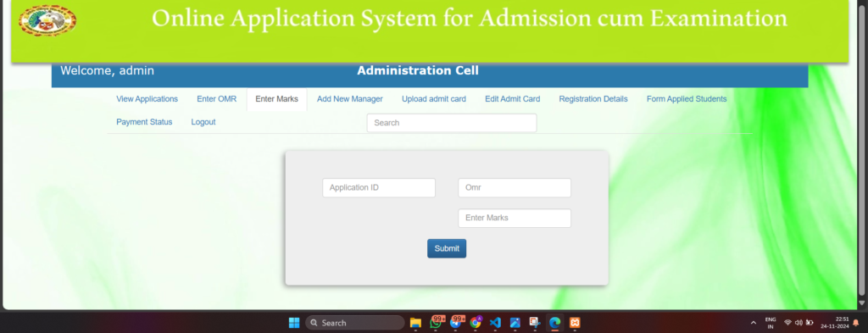Open Form Applied Students tab
This screenshot has height=333, width=868.
click(x=687, y=99)
